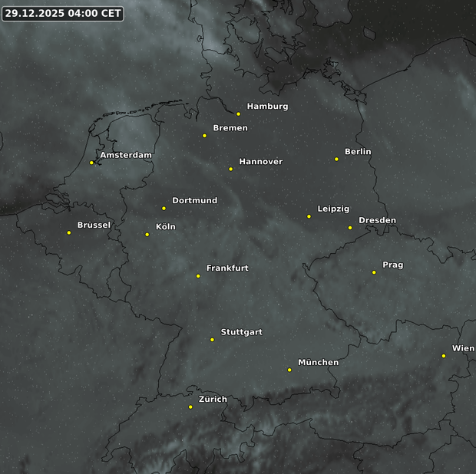The height and width of the screenshot is (474, 476).
Task: Click the timestamp label 29.12.2025 04:00 CET
Action: (62, 14)
